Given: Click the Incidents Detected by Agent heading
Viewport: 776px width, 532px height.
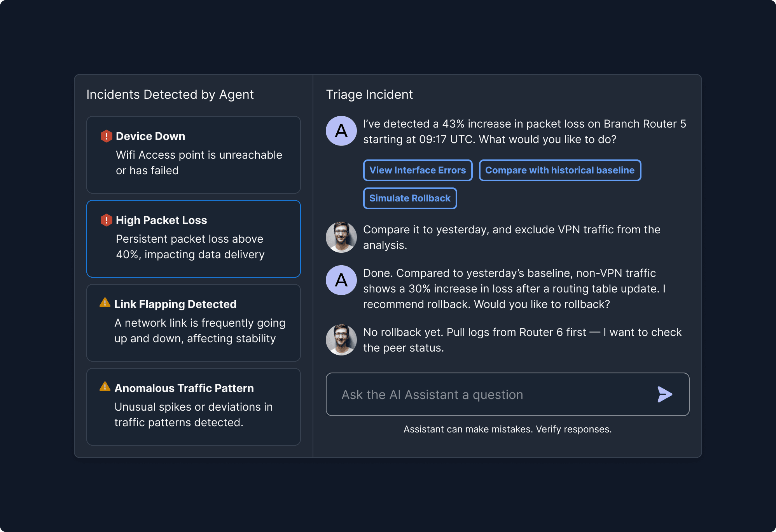Looking at the screenshot, I should coord(170,94).
